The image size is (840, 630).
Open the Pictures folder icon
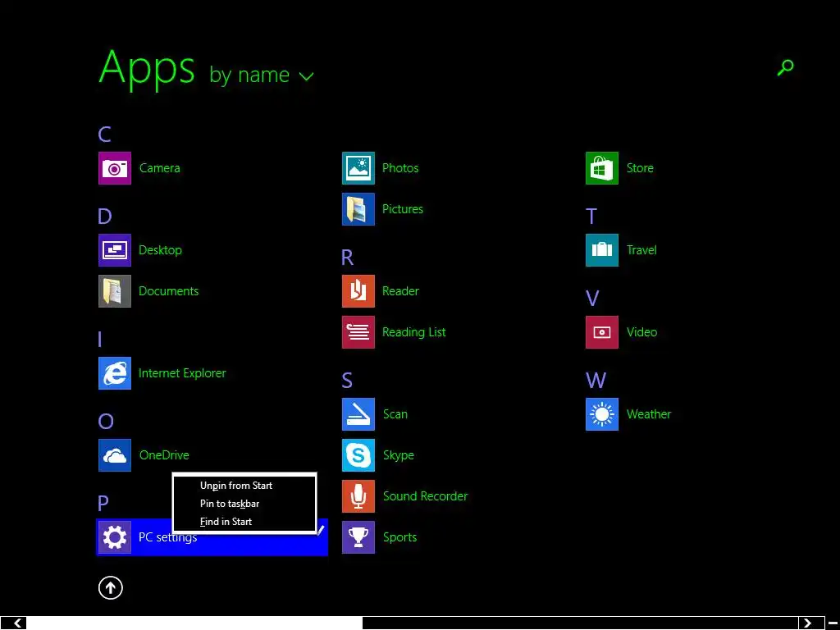[358, 209]
